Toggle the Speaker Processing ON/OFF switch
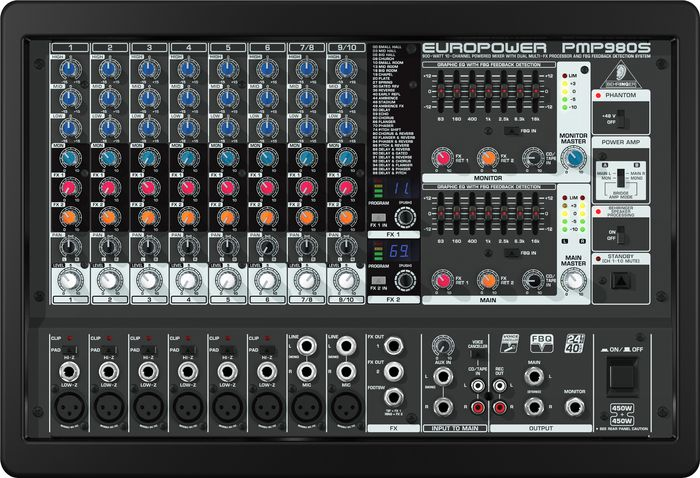 point(621,235)
